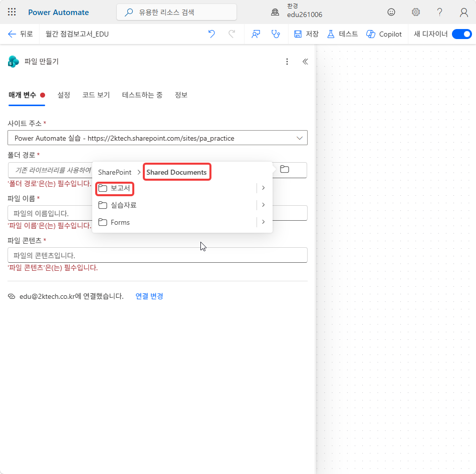
Task: Open the app launcher waffle icon
Action: click(12, 12)
